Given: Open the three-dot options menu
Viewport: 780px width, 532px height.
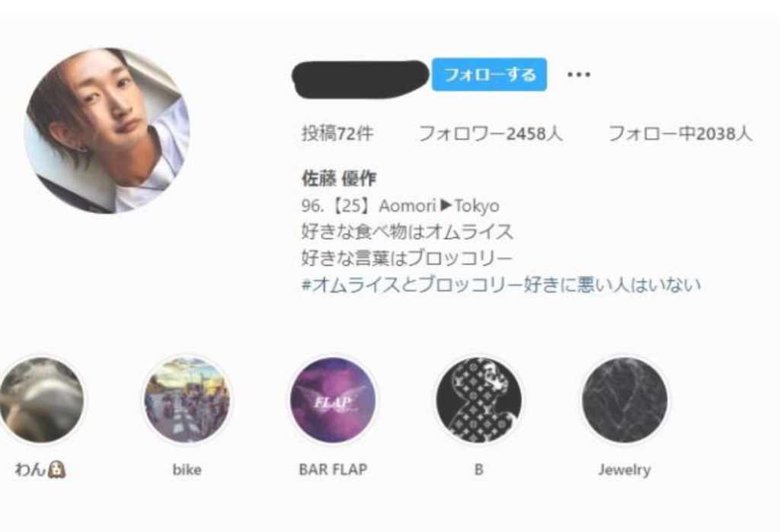Looking at the screenshot, I should 579,75.
